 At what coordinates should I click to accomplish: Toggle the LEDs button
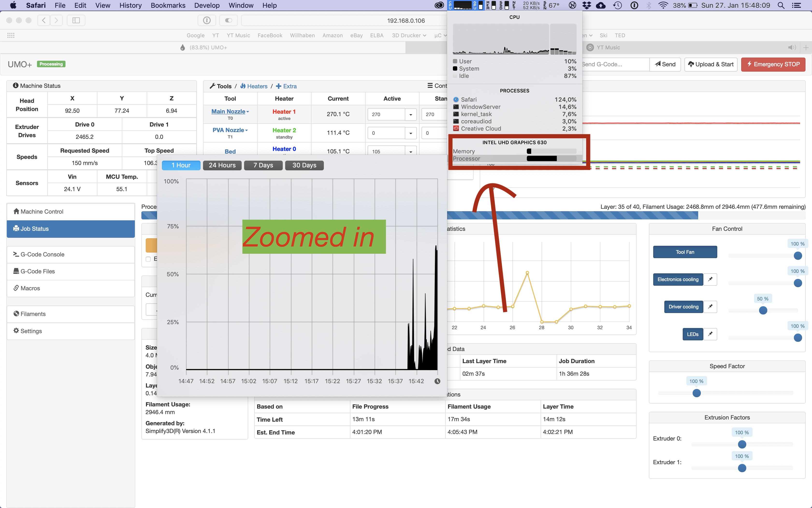pyautogui.click(x=693, y=334)
